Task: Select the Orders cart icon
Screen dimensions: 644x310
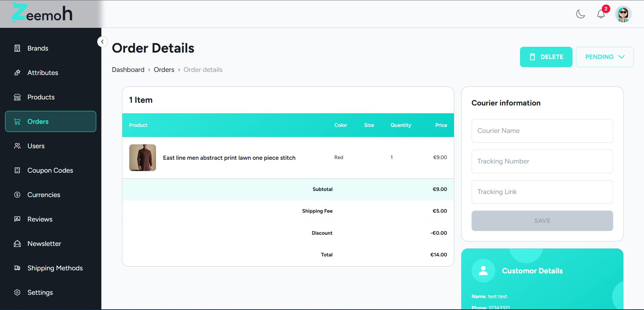Action: click(17, 121)
